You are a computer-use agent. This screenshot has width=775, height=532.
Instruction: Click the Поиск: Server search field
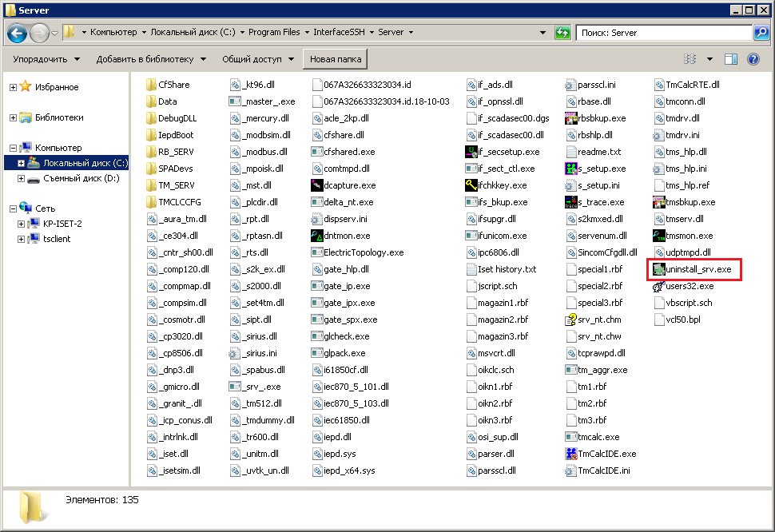click(x=663, y=33)
